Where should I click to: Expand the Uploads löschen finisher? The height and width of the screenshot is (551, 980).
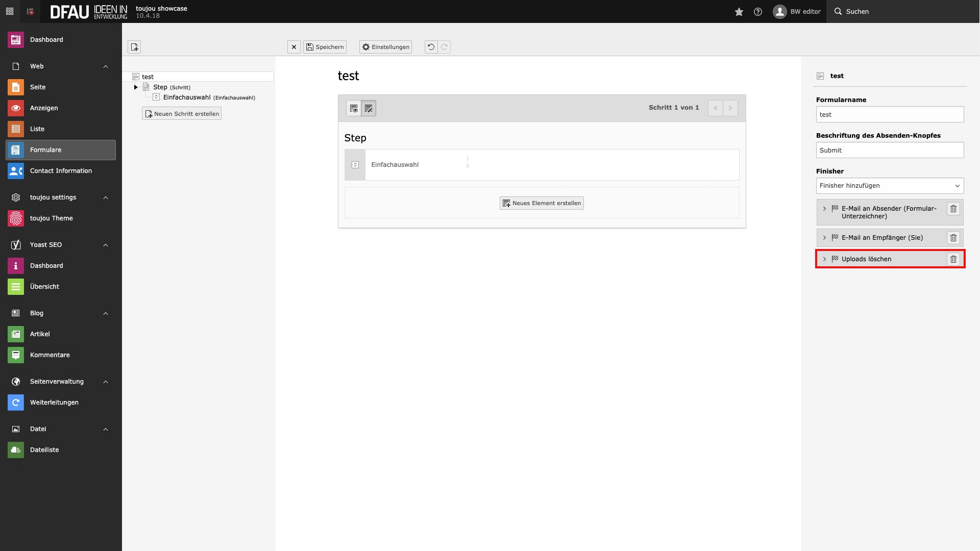pos(824,259)
